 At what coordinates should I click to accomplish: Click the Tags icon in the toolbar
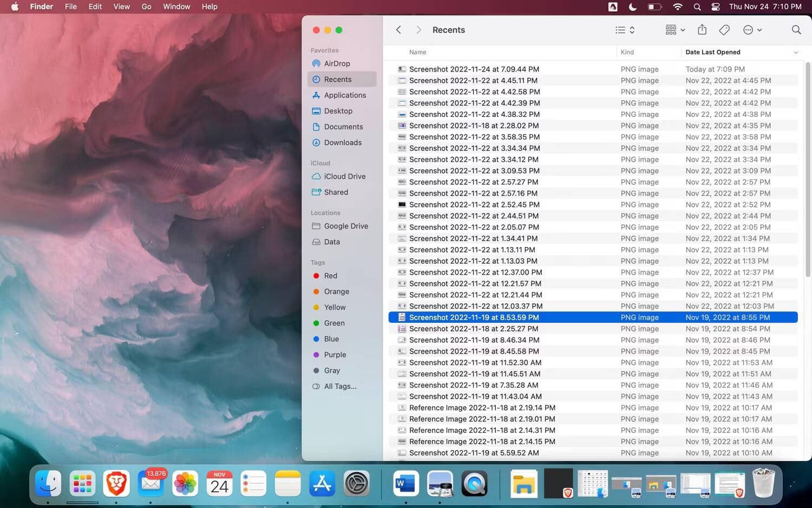(724, 30)
